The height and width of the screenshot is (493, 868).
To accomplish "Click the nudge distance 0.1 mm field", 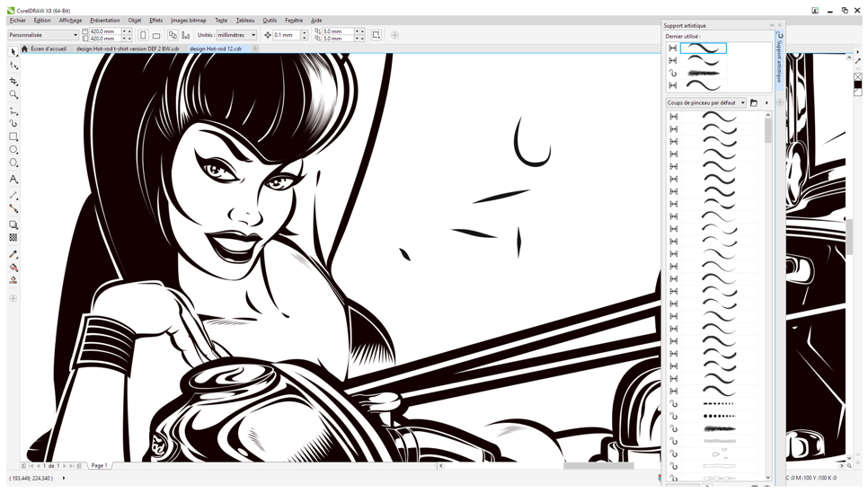I will pos(287,35).
